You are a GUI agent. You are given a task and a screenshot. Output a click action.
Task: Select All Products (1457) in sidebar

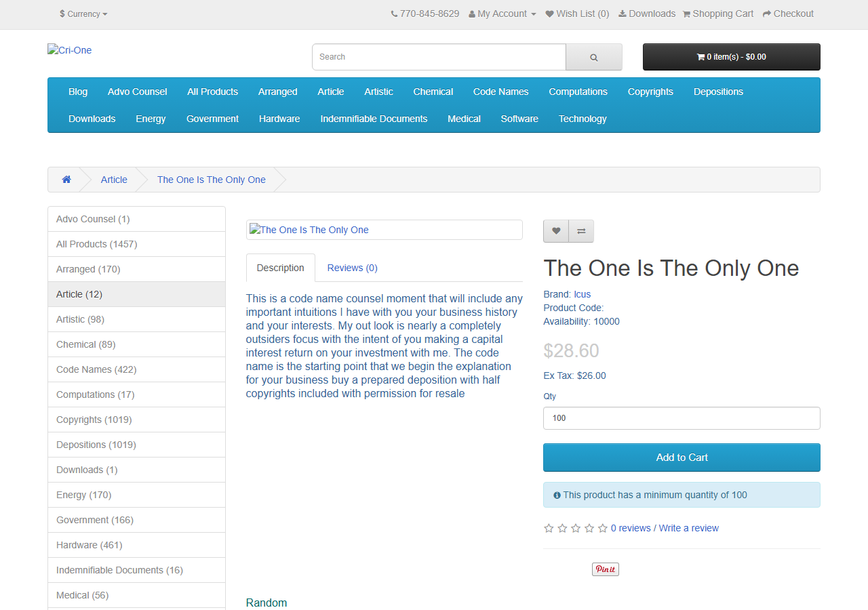tap(136, 244)
